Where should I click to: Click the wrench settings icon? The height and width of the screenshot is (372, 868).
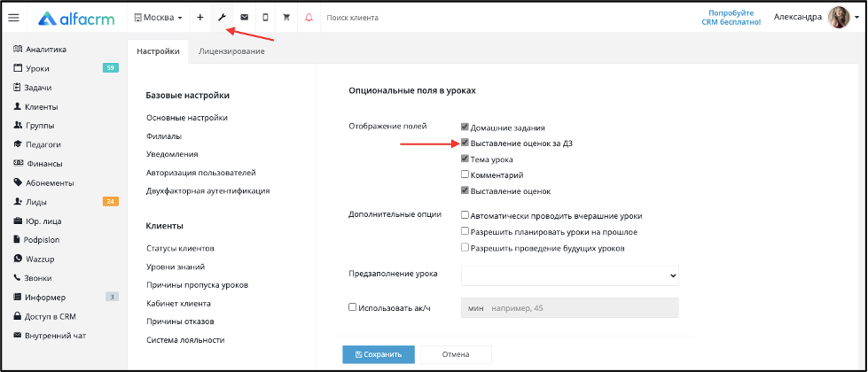[x=222, y=18]
